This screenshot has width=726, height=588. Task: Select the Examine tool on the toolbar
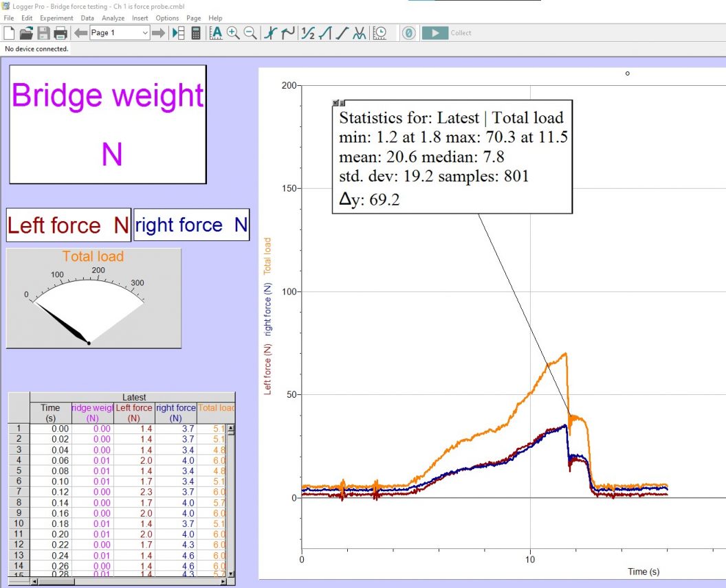coord(272,33)
